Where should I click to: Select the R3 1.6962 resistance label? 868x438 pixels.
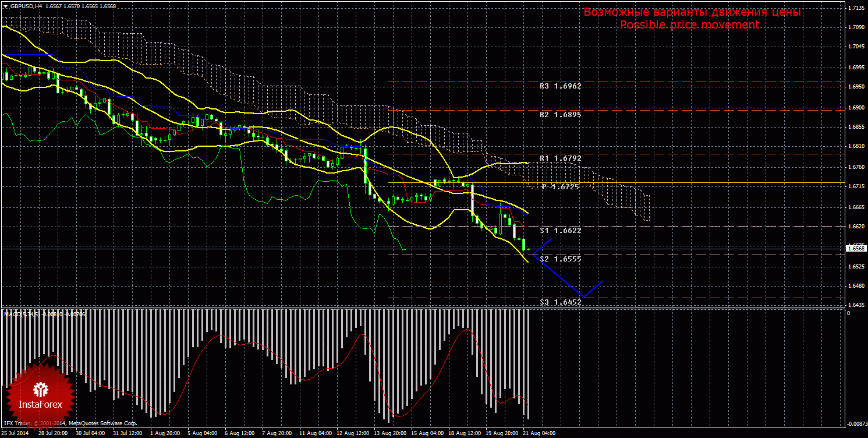(x=560, y=86)
